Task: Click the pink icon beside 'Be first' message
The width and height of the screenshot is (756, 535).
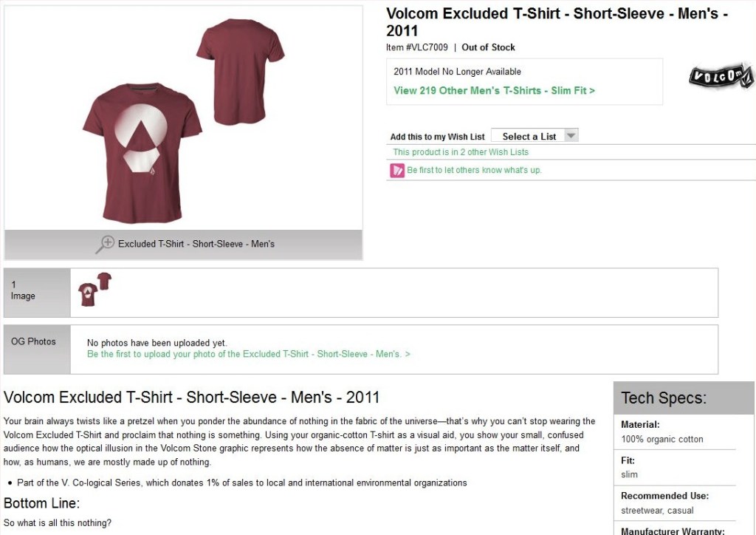Action: click(x=397, y=171)
